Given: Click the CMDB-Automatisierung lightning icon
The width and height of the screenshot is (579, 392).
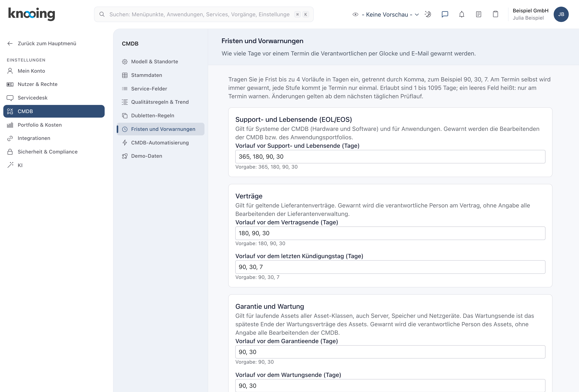Looking at the screenshot, I should coord(125,142).
